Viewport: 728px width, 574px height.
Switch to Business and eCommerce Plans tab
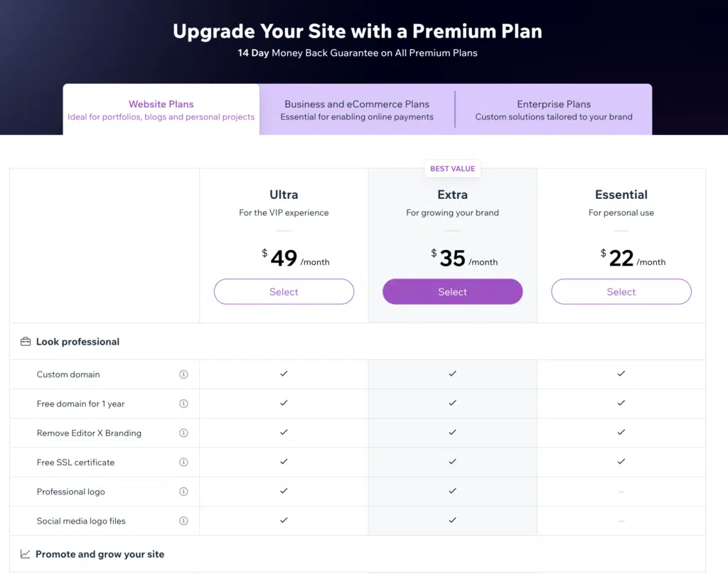357,109
